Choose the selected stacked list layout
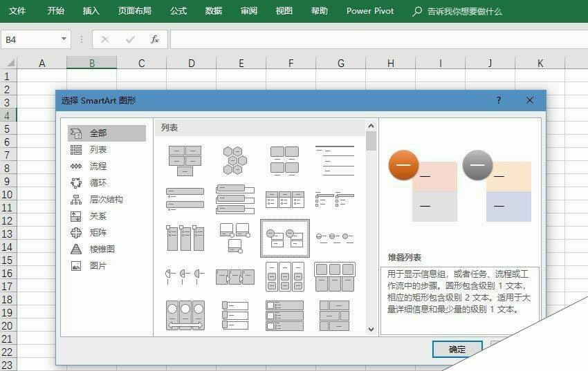The width and height of the screenshot is (588, 371). (x=285, y=238)
